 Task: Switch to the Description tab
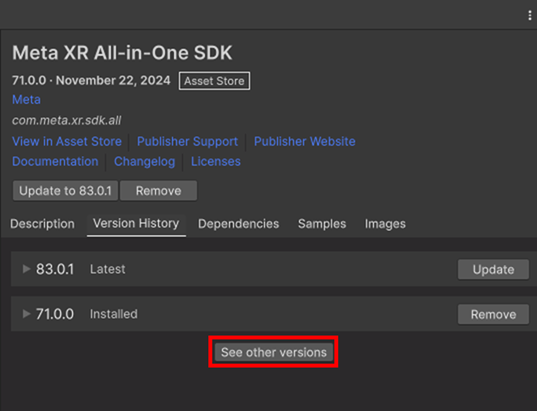coord(42,224)
